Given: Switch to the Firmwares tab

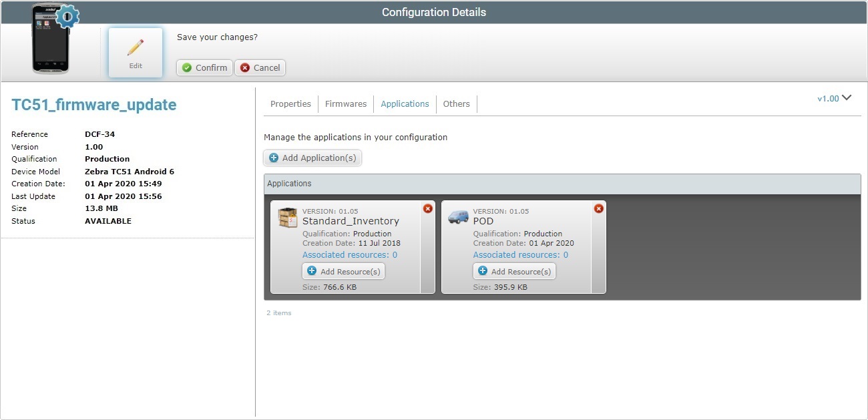Looking at the screenshot, I should [345, 103].
